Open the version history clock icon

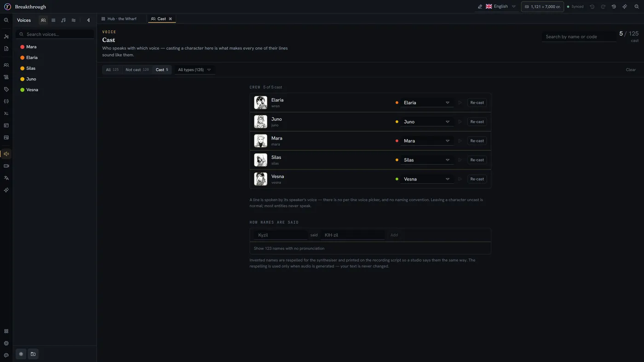click(614, 7)
